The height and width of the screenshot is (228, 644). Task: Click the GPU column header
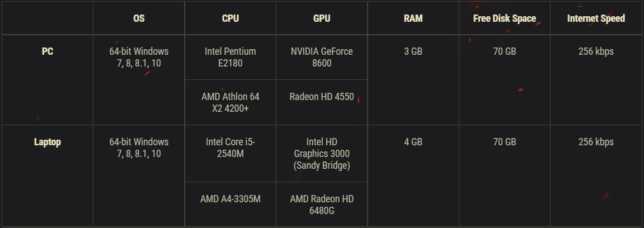(322, 18)
